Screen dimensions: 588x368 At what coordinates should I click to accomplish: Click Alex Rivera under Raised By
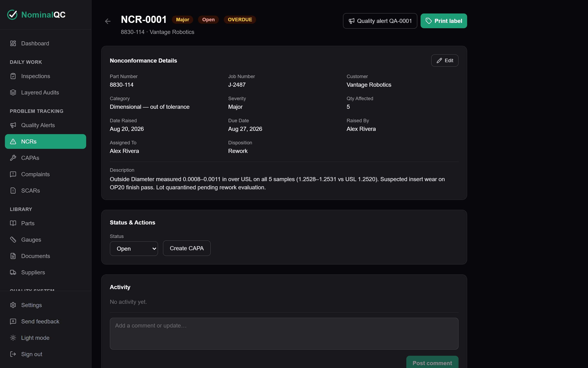[361, 129]
